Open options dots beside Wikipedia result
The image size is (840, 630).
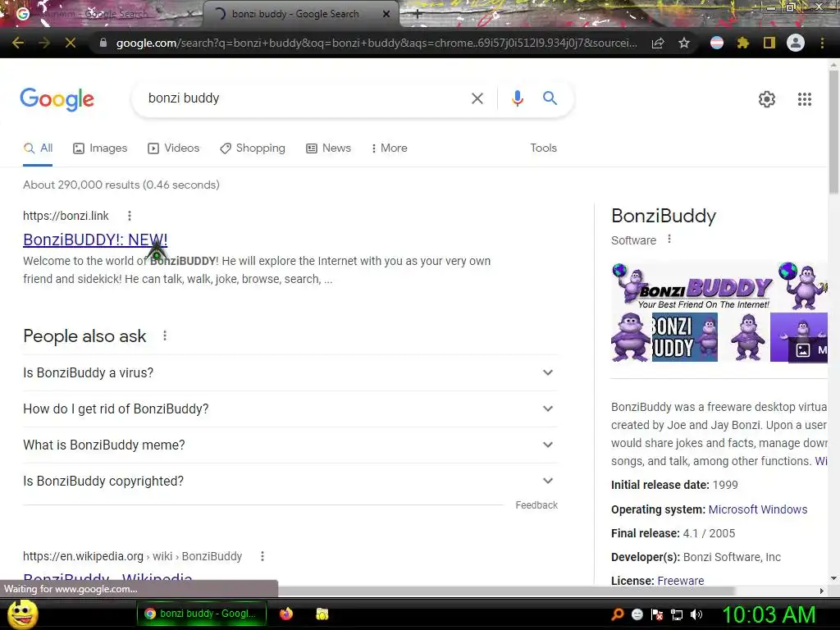pos(262,557)
